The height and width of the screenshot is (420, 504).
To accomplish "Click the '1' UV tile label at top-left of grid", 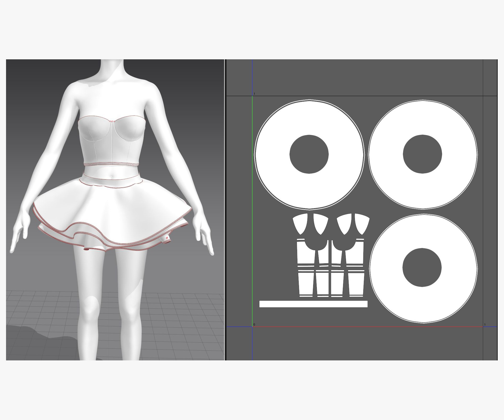I will click(254, 94).
